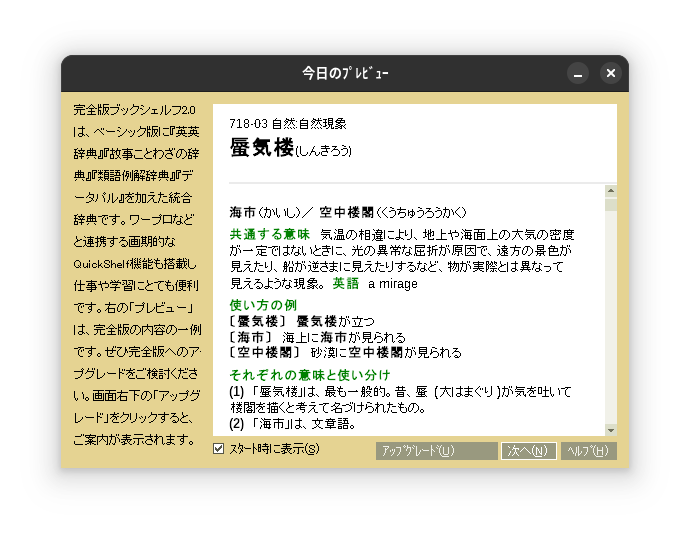Click the scrollbar down arrow
This screenshot has height=535, width=690.
tap(611, 430)
